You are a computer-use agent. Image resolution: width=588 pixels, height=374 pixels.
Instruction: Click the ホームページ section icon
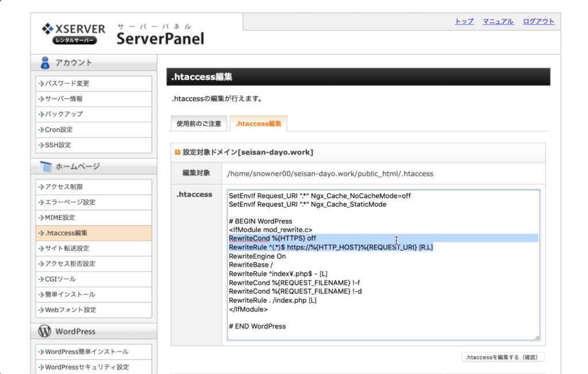pos(45,167)
